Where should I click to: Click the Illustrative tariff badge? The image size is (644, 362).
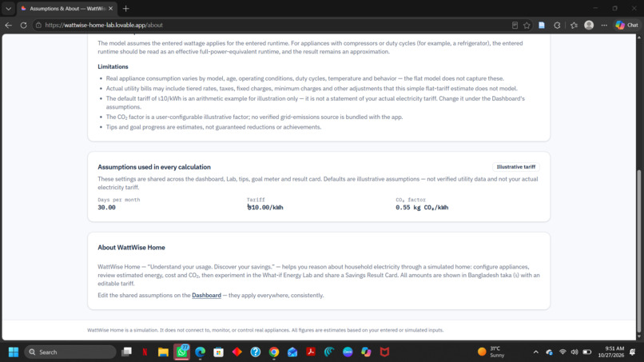(516, 167)
